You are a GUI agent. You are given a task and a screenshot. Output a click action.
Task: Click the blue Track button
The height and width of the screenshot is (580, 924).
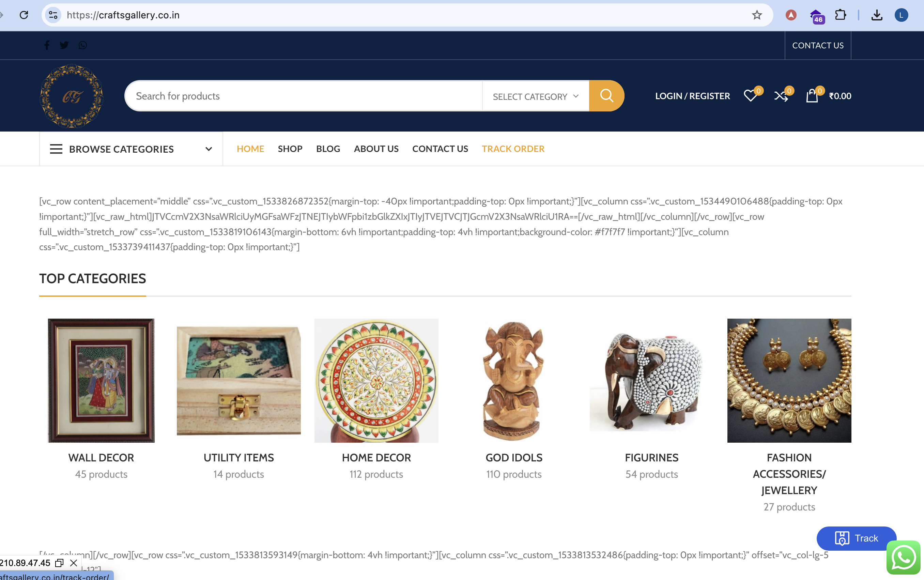click(856, 538)
